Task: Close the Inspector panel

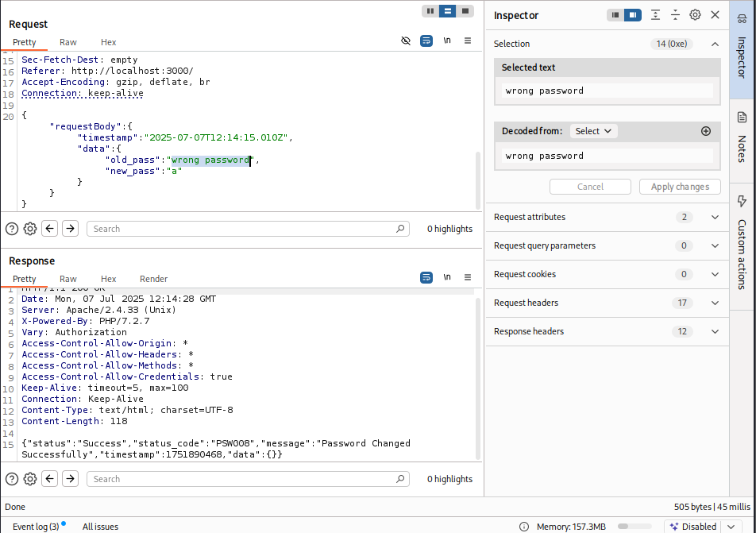Action: (x=715, y=15)
